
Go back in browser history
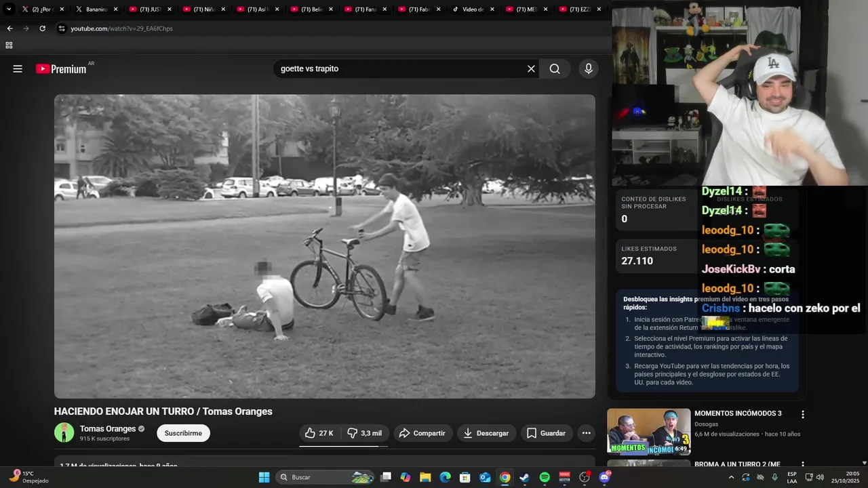pyautogui.click(x=9, y=28)
